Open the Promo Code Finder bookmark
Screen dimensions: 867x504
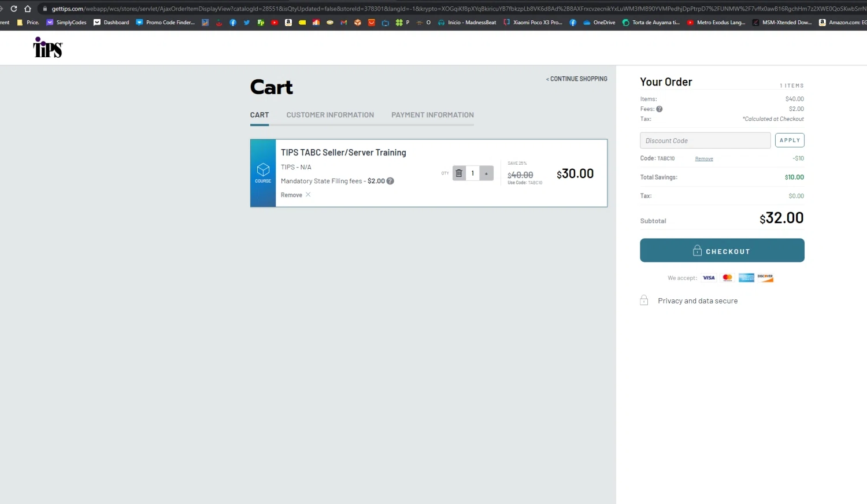[165, 23]
